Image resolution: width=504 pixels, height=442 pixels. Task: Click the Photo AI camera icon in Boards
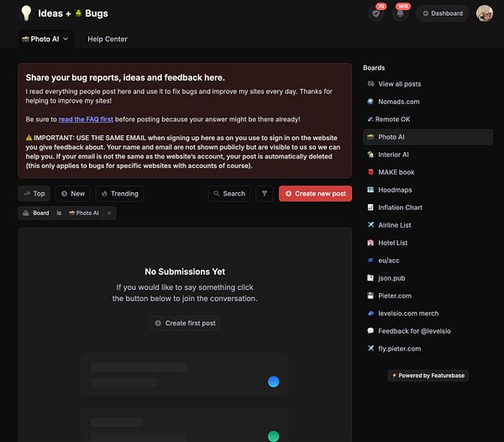pyautogui.click(x=370, y=137)
